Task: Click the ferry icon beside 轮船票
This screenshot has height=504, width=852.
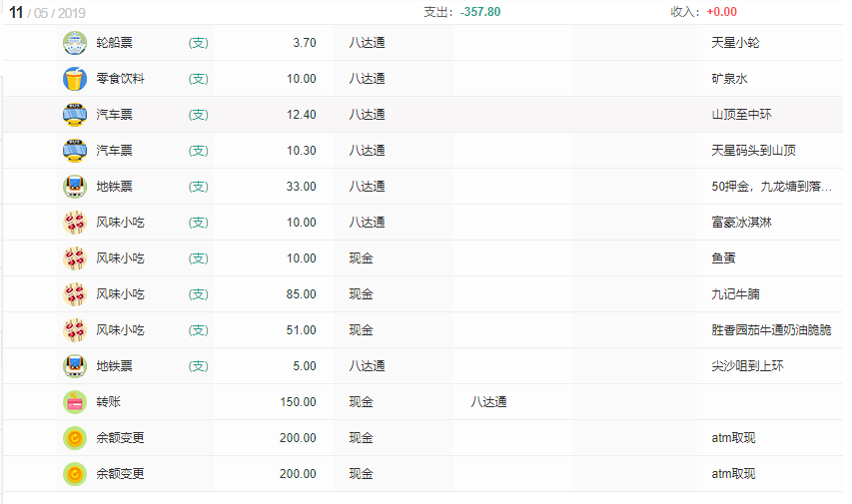Action: (75, 43)
